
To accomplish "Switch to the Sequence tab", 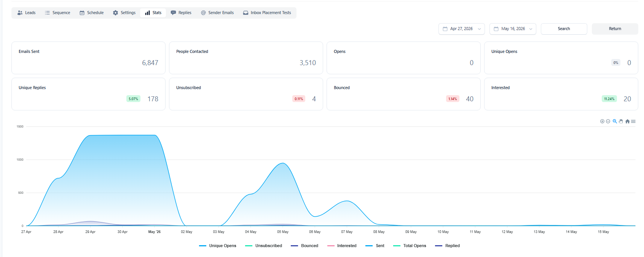I will (x=57, y=13).
